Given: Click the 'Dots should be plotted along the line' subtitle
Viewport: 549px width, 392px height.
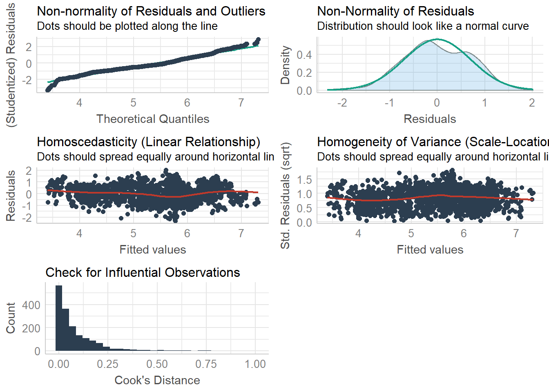Looking at the screenshot, I should (x=127, y=26).
